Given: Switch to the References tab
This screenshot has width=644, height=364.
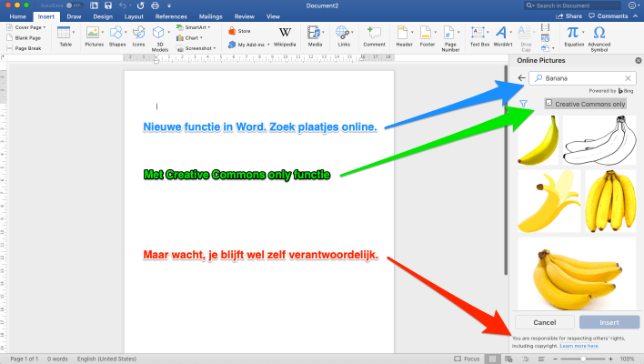Looking at the screenshot, I should [x=171, y=16].
